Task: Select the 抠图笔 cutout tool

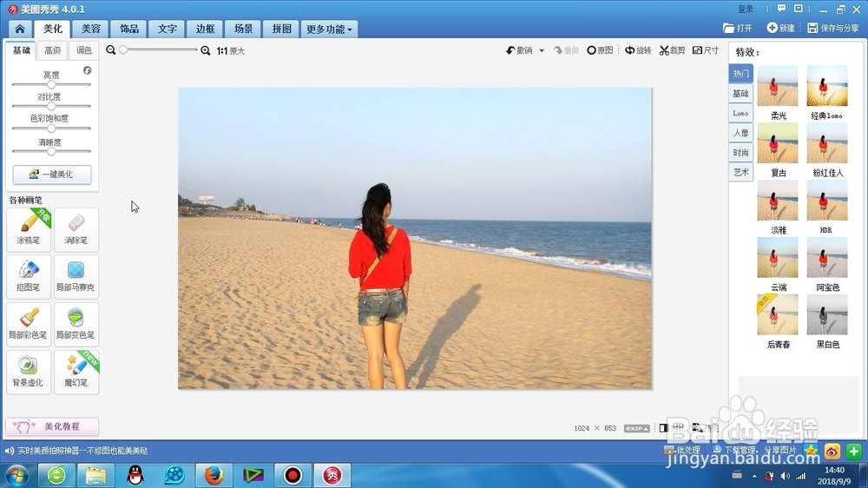Action: [x=29, y=276]
